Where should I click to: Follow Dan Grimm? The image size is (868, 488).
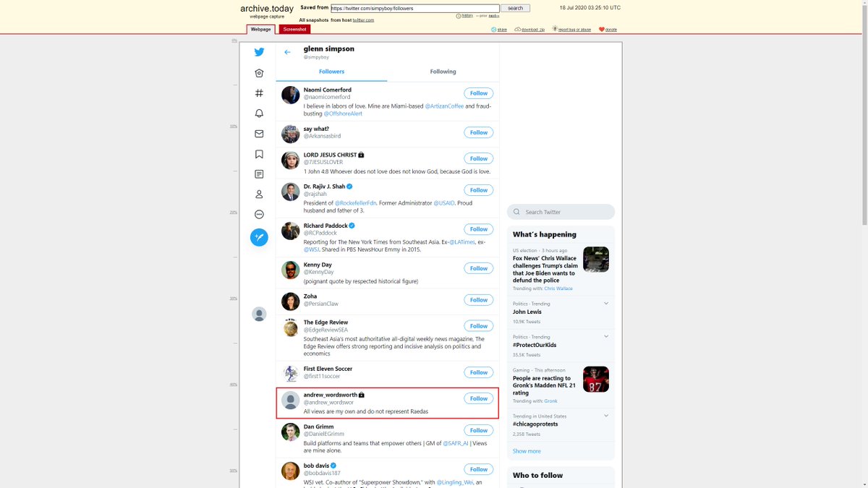(479, 430)
